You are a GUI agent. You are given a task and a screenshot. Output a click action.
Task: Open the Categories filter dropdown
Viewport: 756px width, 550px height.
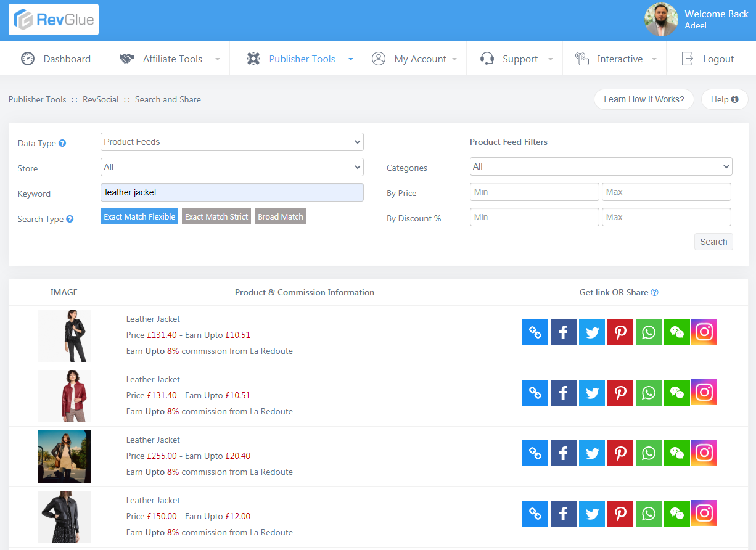coord(601,166)
